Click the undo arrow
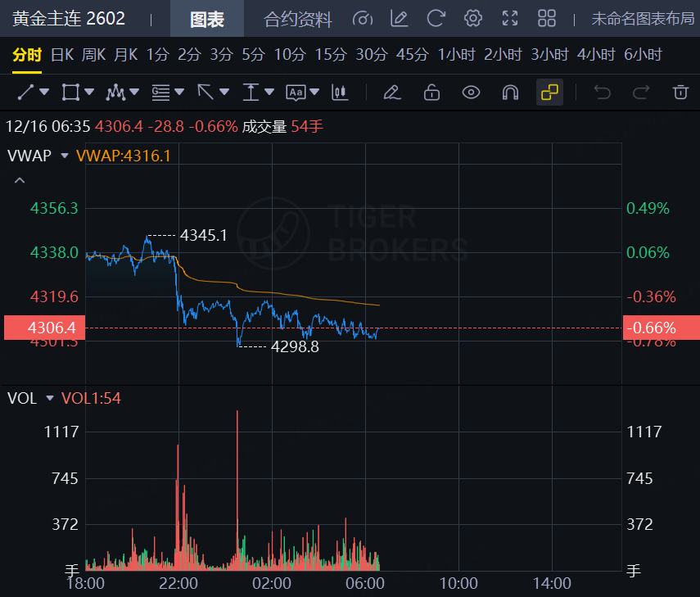The width and height of the screenshot is (700, 597). tap(603, 92)
